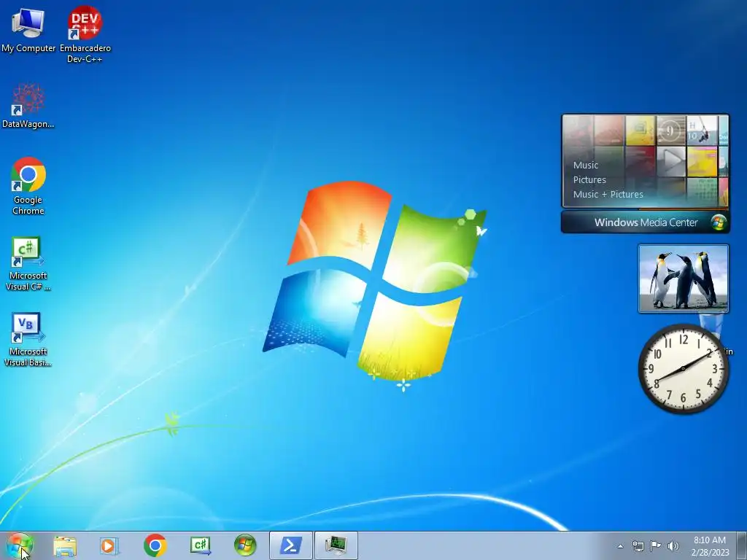Switch to the PowerShell taskbar window
This screenshot has height=560, width=747.
click(x=290, y=545)
